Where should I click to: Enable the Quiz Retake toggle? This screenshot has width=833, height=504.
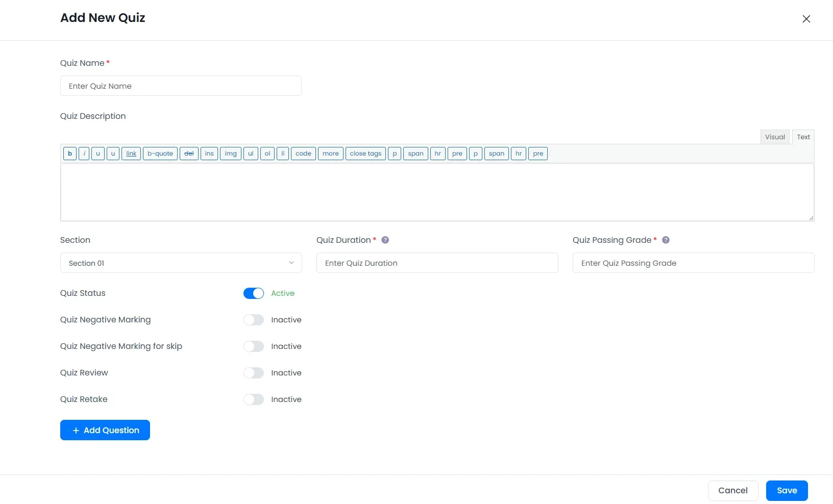point(254,399)
